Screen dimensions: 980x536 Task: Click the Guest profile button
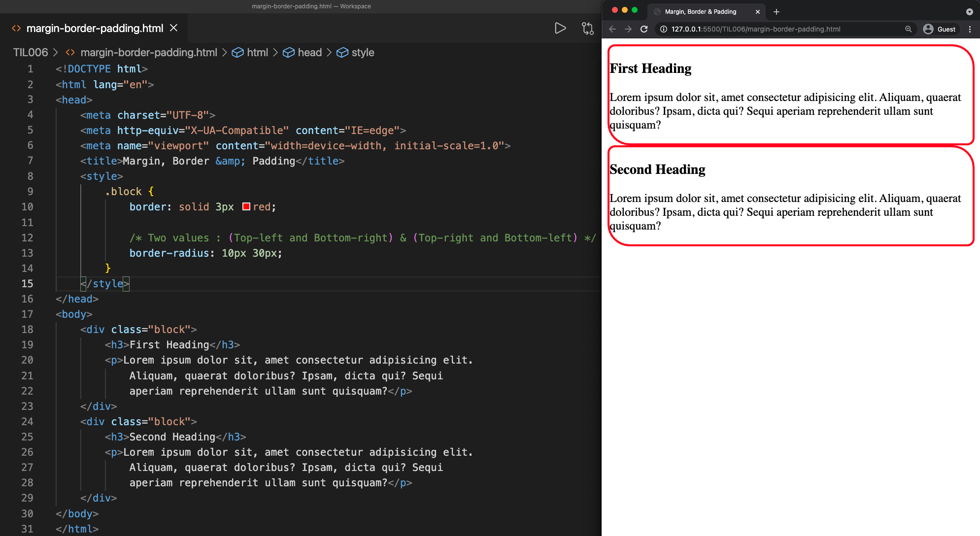point(939,29)
